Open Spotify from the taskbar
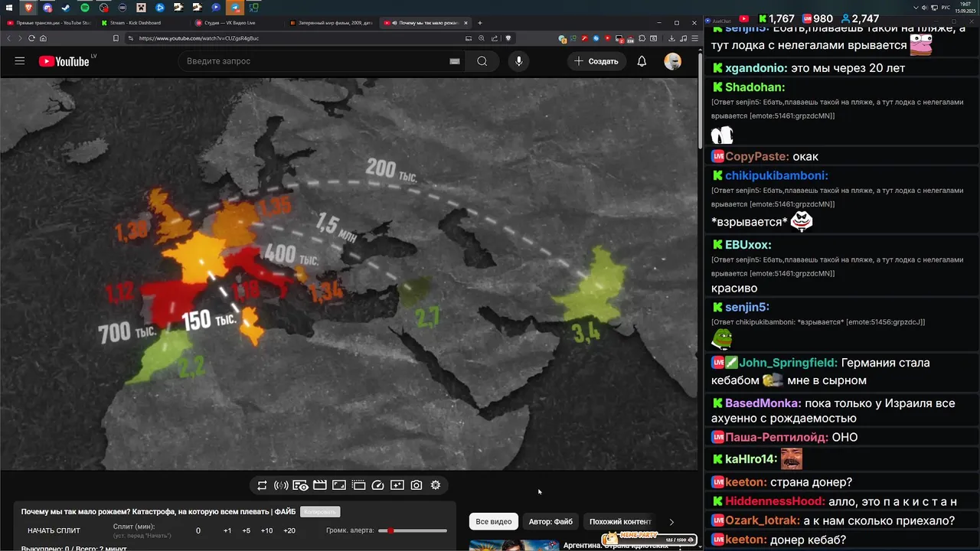This screenshot has width=980, height=551. (x=85, y=8)
